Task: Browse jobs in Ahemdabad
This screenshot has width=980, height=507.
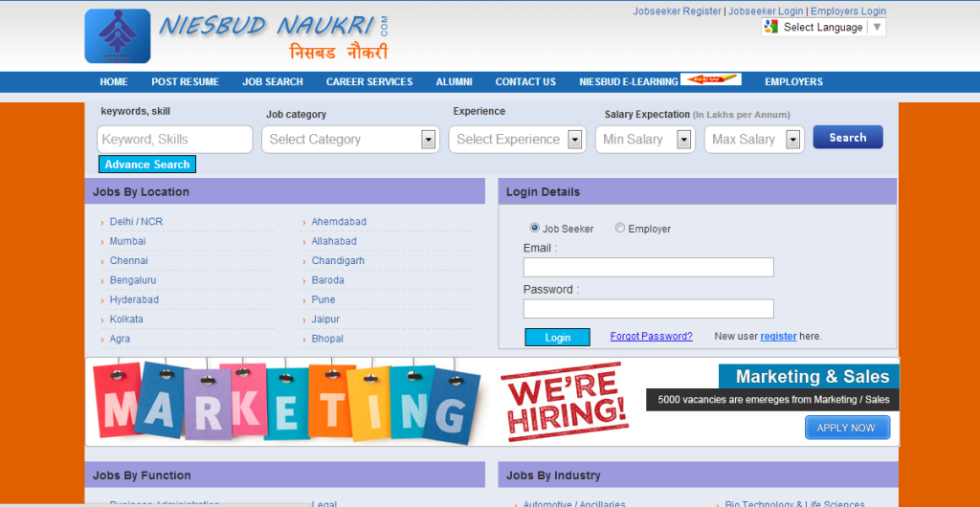Action: click(x=339, y=222)
